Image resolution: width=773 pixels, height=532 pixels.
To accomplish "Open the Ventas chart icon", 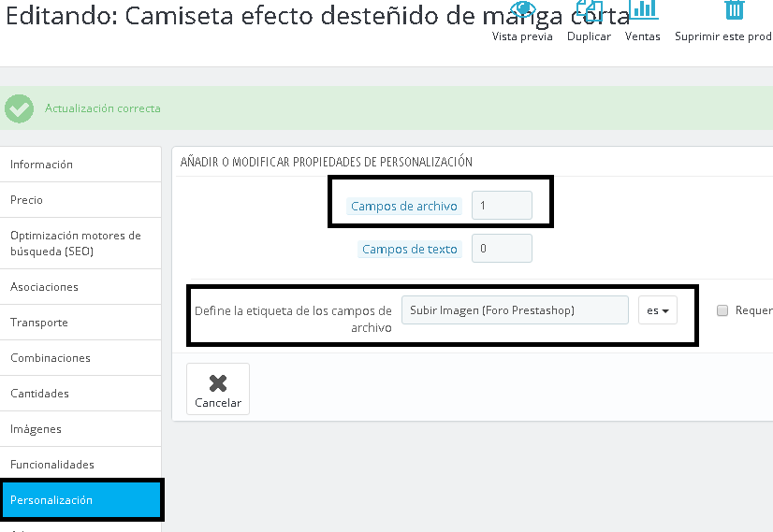I will coord(643,9).
